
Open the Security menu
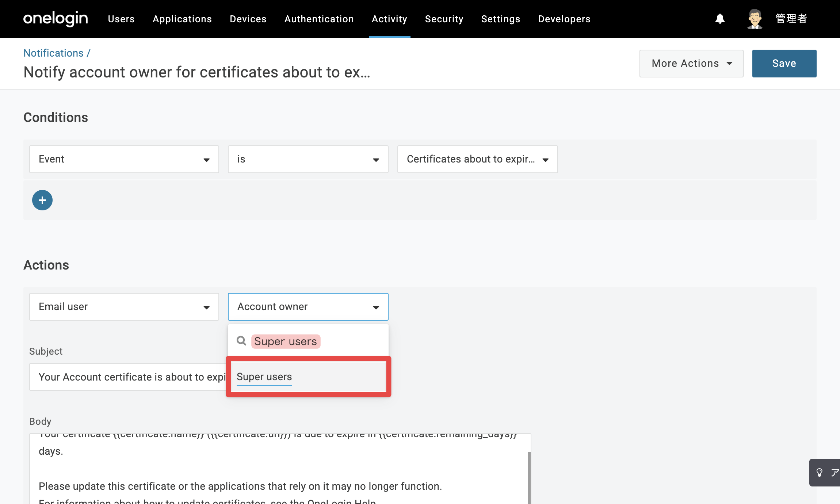[x=444, y=19]
